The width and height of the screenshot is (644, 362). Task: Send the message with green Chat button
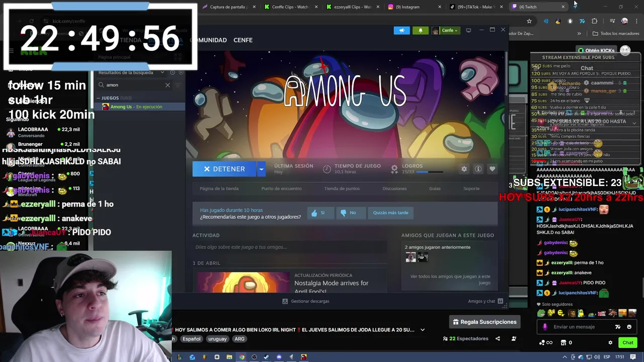627,343
